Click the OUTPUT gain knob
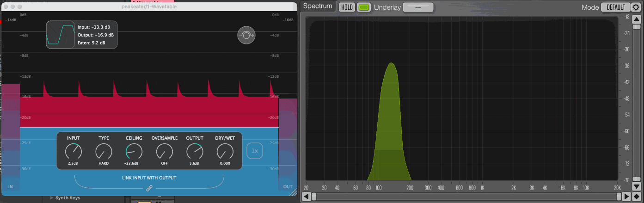This screenshot has width=644, height=203. [195, 151]
